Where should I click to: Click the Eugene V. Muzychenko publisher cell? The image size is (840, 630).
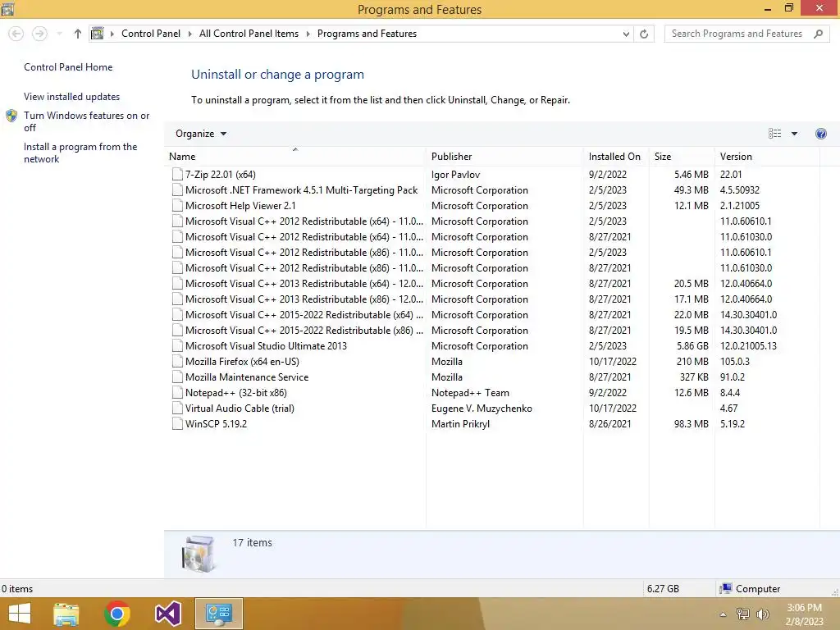coord(482,408)
